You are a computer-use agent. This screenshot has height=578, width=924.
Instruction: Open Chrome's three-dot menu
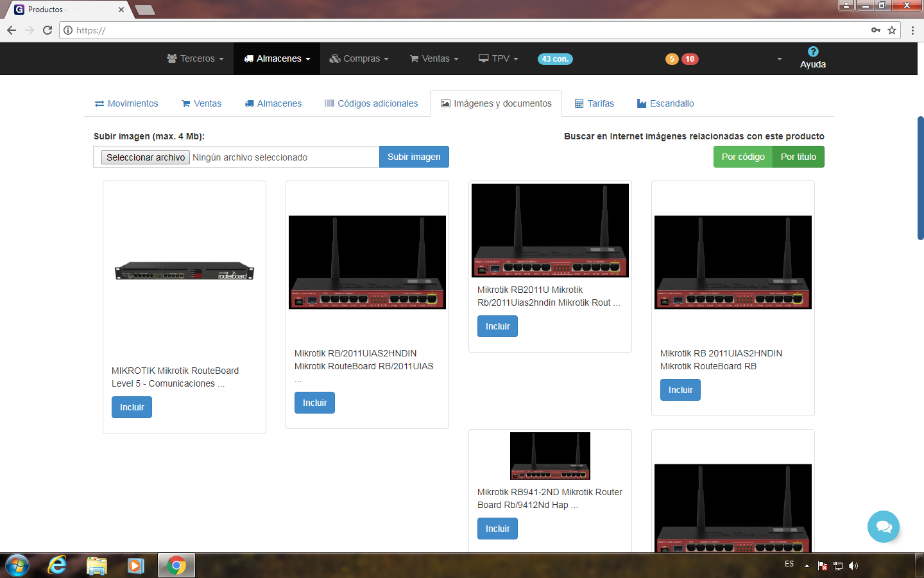tap(912, 30)
